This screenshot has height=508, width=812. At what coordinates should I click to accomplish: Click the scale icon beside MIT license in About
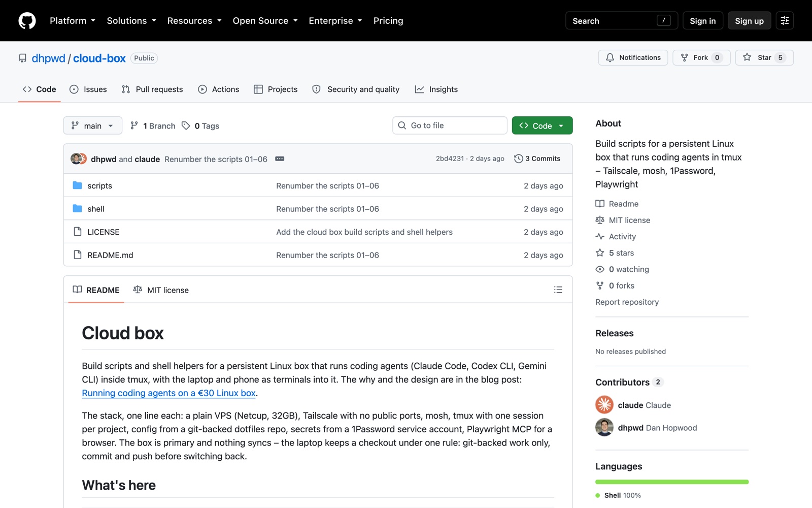tap(600, 220)
